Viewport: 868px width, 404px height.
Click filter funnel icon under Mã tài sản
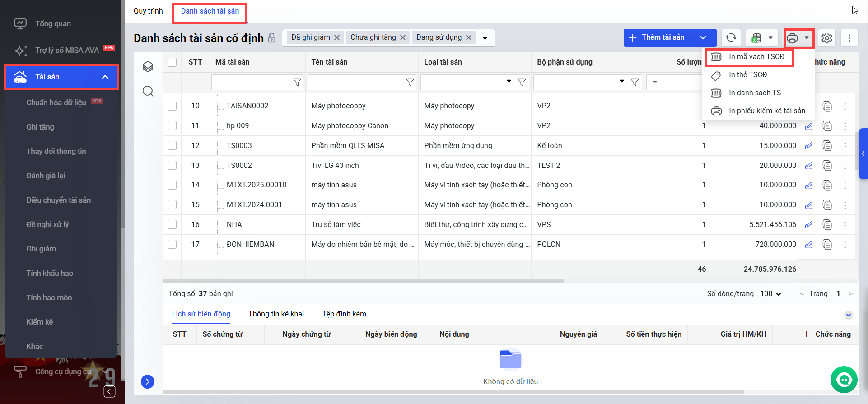(297, 82)
